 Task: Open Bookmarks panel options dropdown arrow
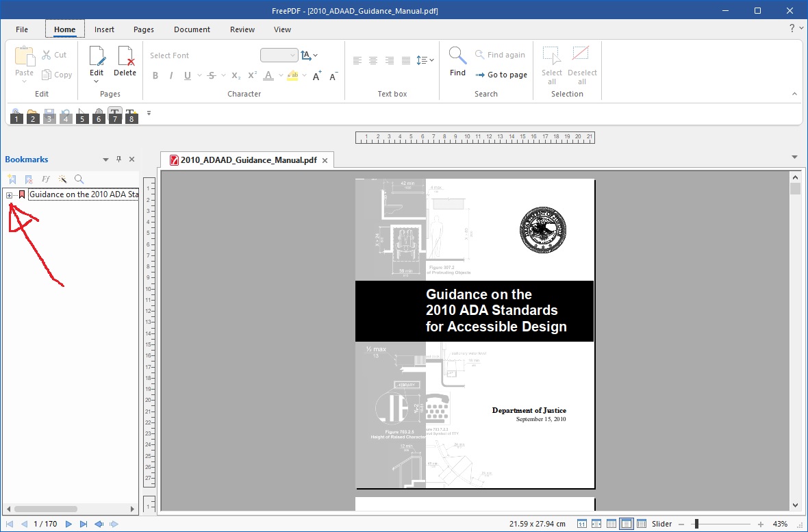[x=105, y=160]
